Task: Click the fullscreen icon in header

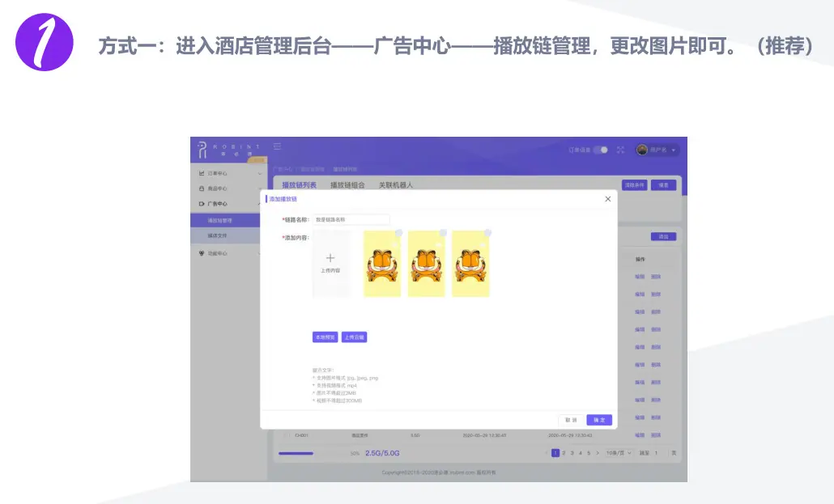Action: (x=620, y=150)
